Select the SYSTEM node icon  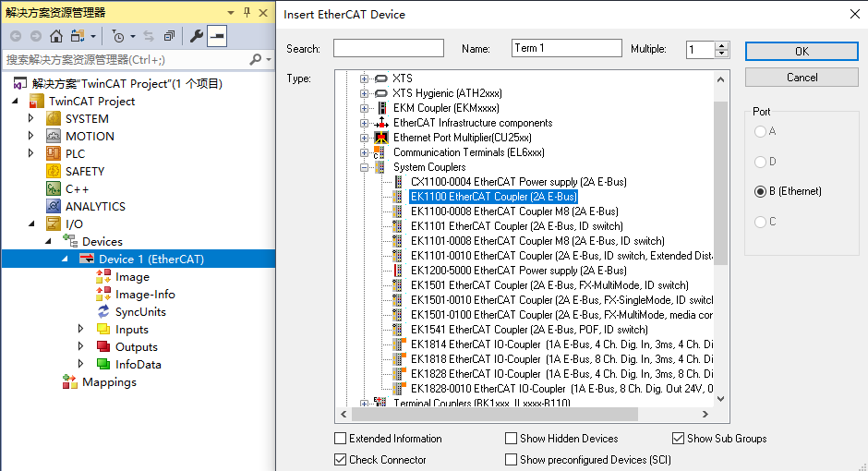[54, 118]
